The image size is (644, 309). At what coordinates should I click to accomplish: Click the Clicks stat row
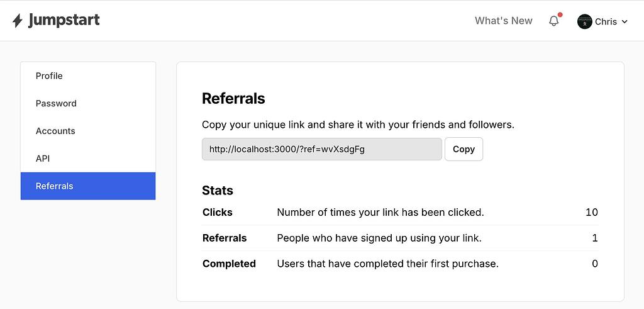click(x=400, y=213)
